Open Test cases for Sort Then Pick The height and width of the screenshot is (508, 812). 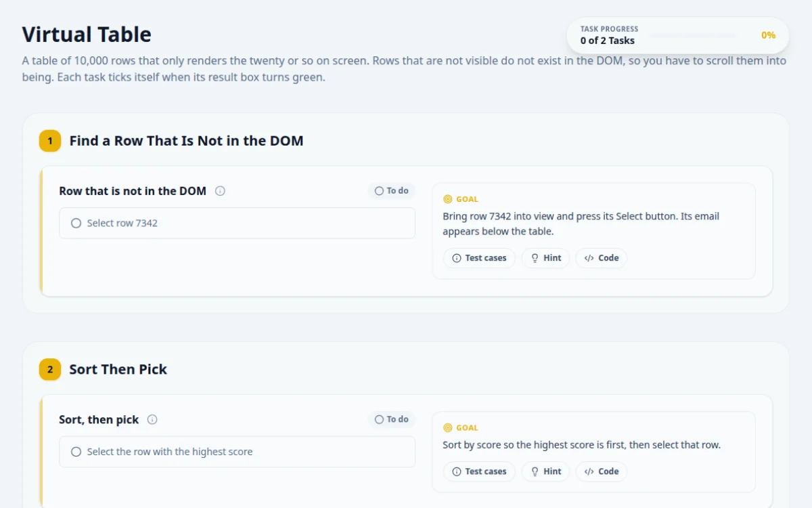click(479, 471)
